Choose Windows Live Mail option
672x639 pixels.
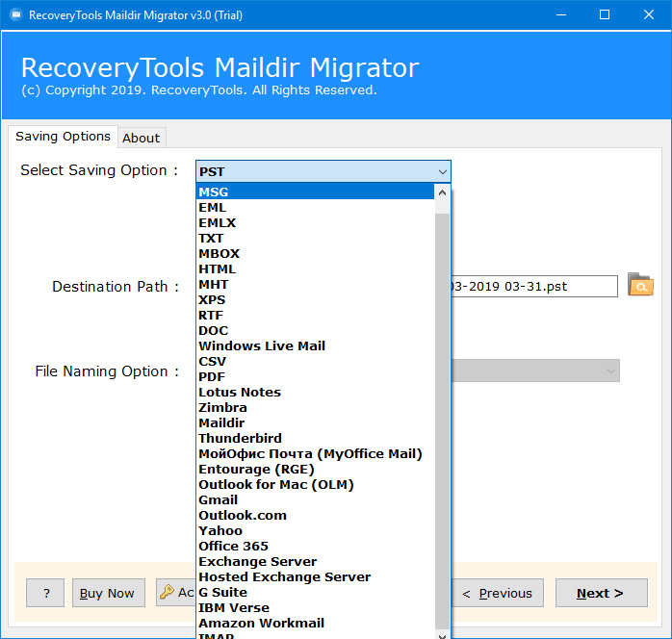pyautogui.click(x=316, y=346)
